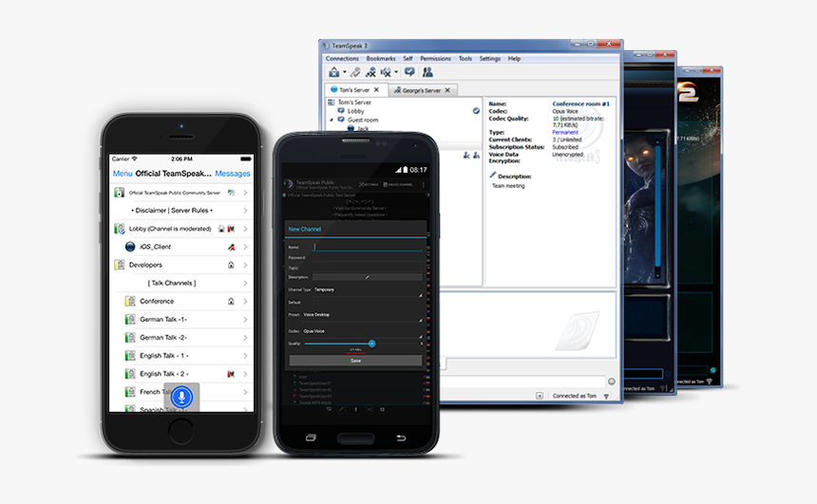Screen dimensions: 817x504
Task: Open chevron on German Talk -2- row
Action: pos(245,337)
